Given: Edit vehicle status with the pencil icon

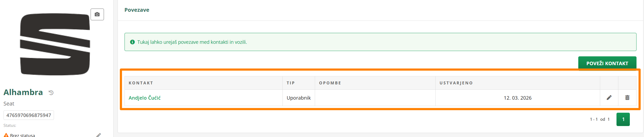Looking at the screenshot, I should pyautogui.click(x=99, y=135).
